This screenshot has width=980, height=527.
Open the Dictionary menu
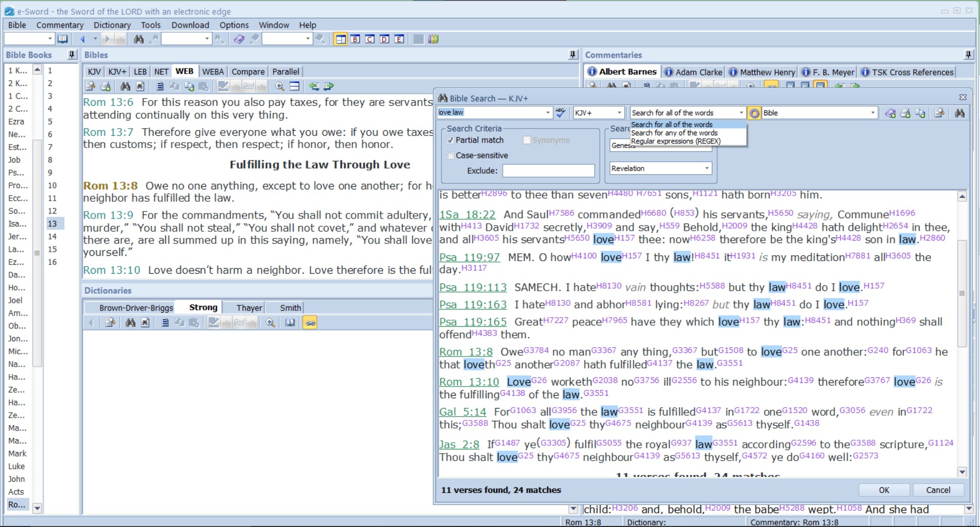click(112, 25)
